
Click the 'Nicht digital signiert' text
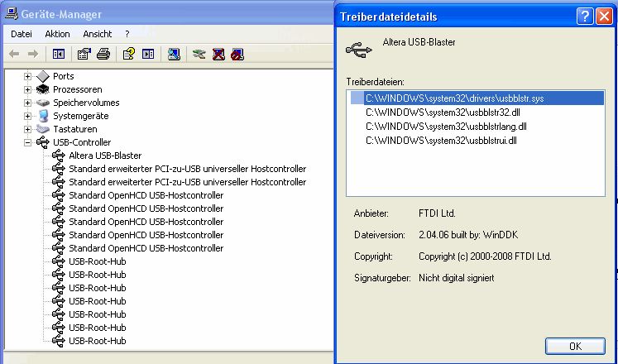point(457,278)
